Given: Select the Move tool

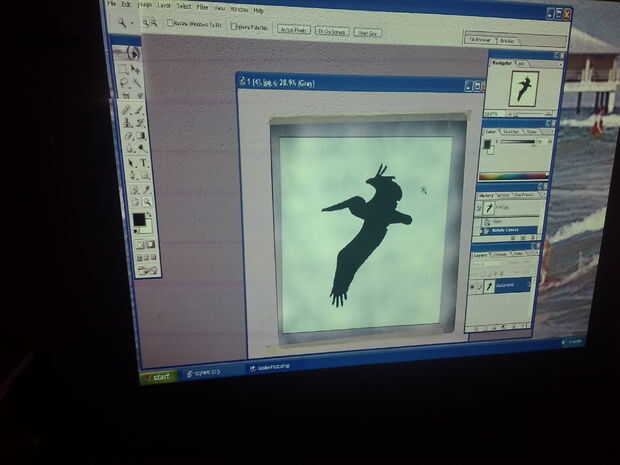Looking at the screenshot, I should (x=136, y=70).
